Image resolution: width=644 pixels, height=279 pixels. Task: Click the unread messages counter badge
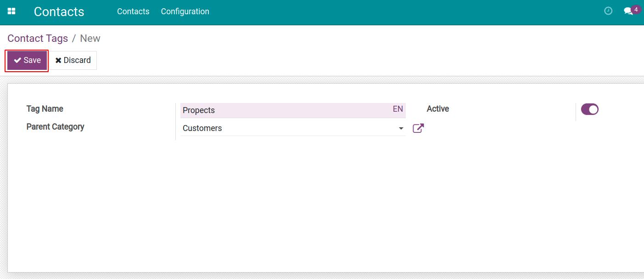(636, 9)
